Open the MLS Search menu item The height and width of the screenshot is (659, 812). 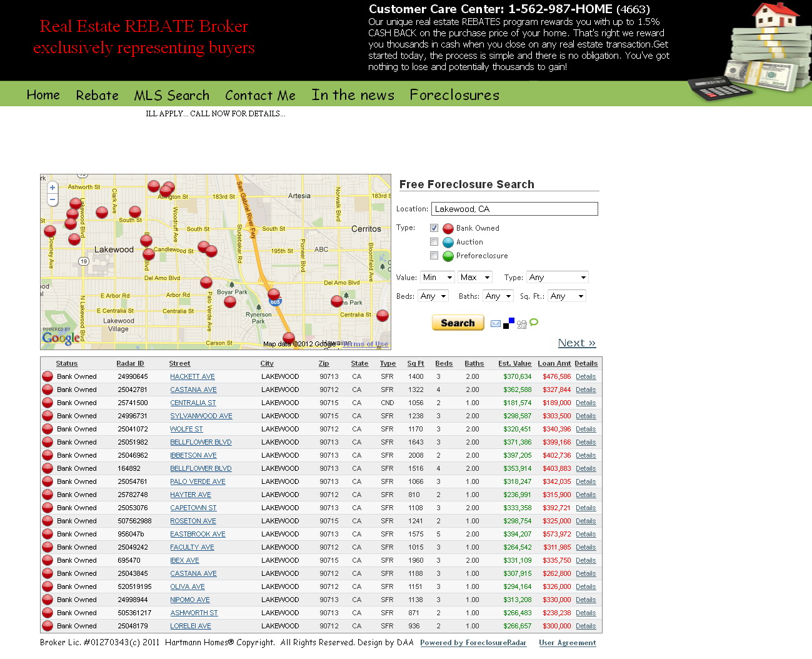[171, 95]
